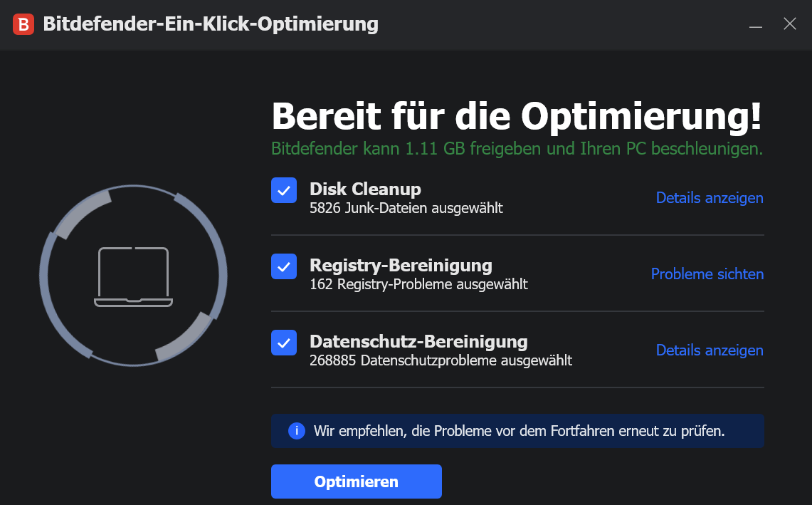
Task: Click the laptop icon inside the circle
Action: point(133,277)
